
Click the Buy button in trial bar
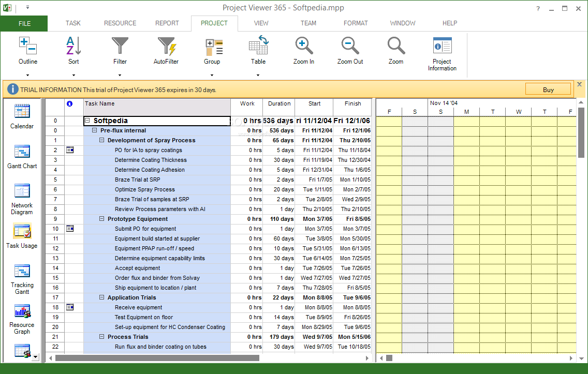(x=548, y=89)
